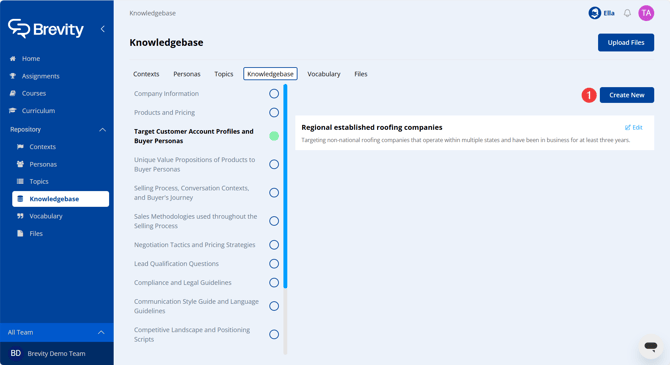
Task: Select the Company Information radio circle
Action: [274, 94]
